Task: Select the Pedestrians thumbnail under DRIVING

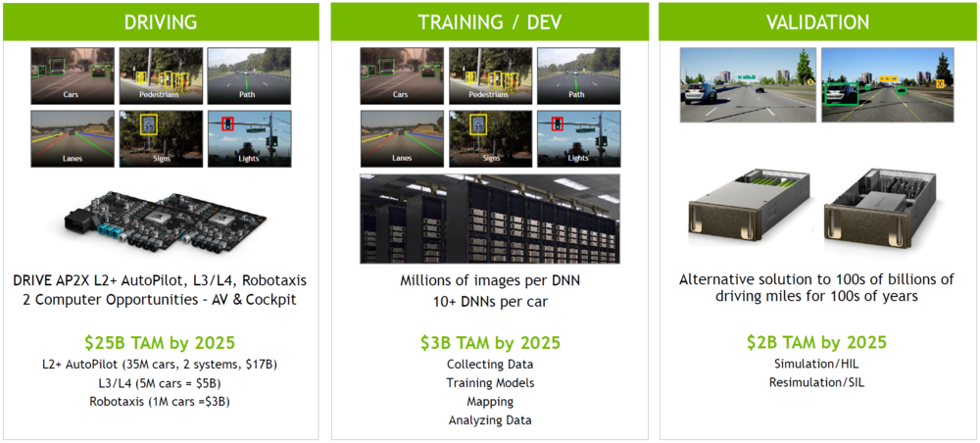Action: pos(161,75)
